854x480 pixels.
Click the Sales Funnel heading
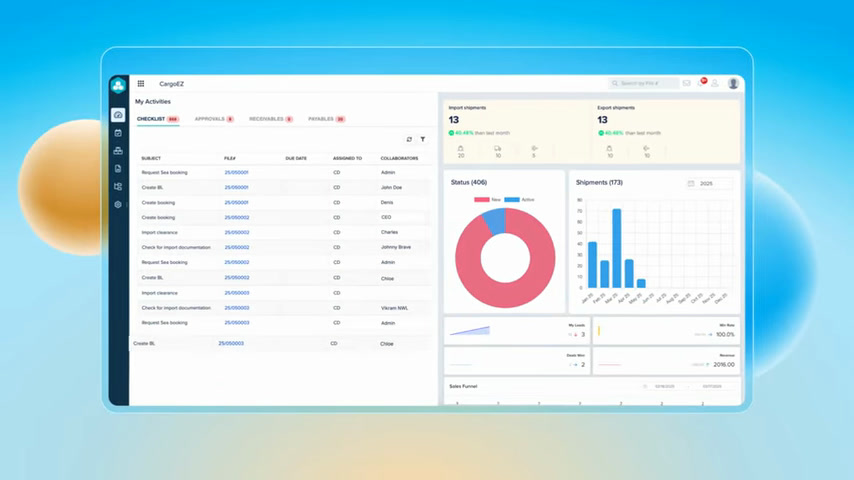[x=463, y=386]
